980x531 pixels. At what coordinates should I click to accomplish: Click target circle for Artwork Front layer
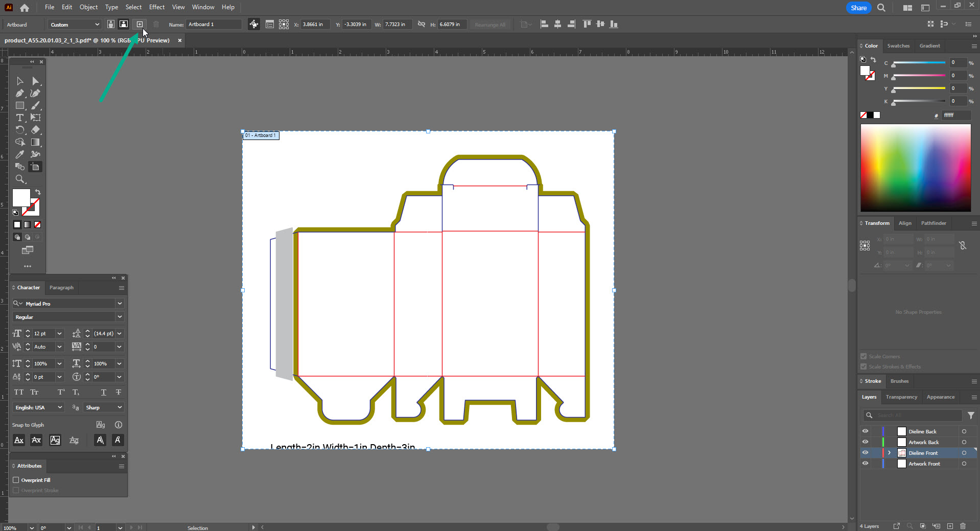pyautogui.click(x=964, y=464)
